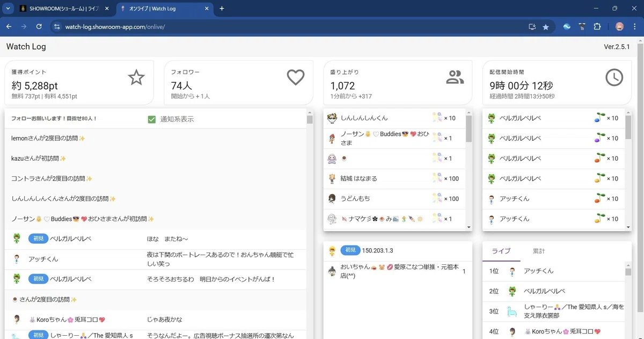
Task: Click avatar beside しんしんしんしんくん in gift list
Action: click(332, 118)
